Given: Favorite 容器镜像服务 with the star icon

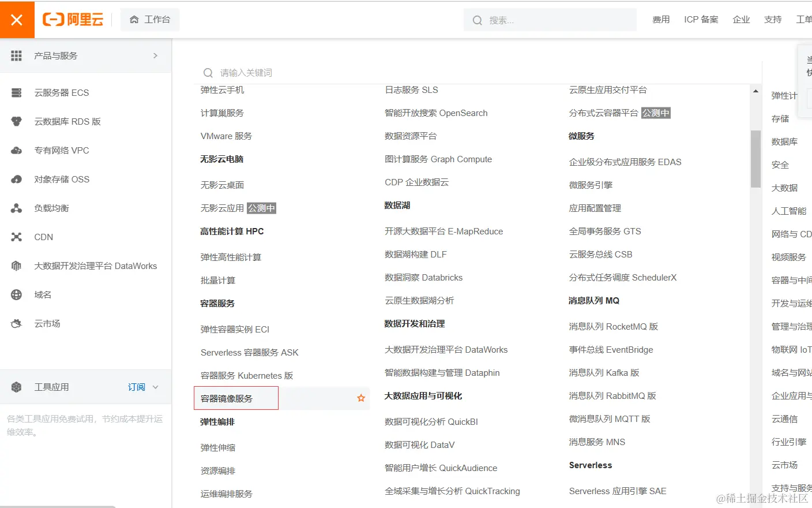Looking at the screenshot, I should click(361, 398).
